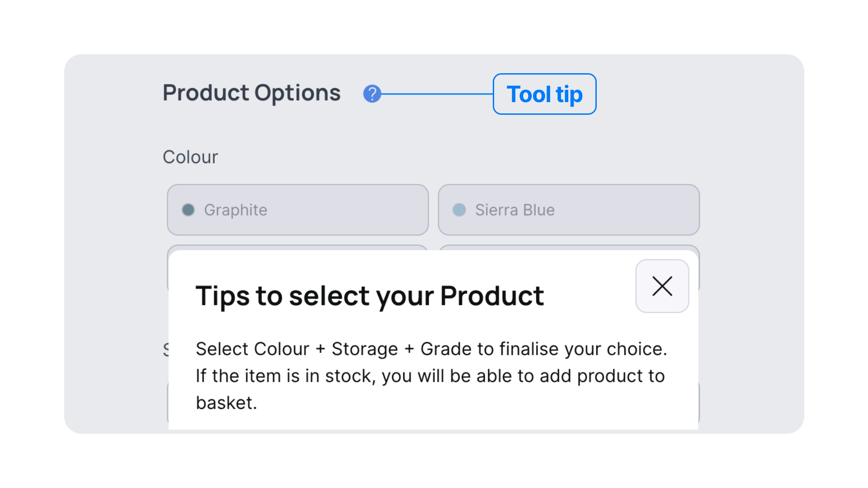Click the Sierra Blue swatch dot
The image size is (868, 488).
pyautogui.click(x=459, y=210)
